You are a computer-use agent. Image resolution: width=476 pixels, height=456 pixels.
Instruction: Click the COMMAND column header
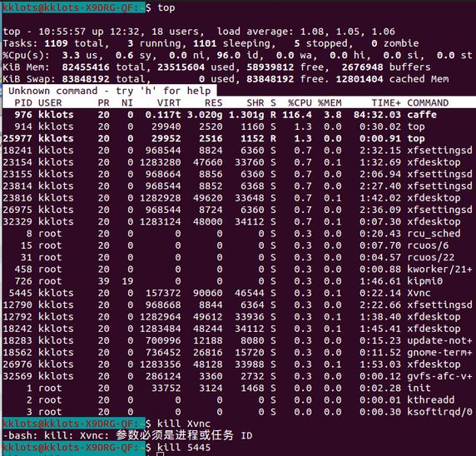[x=428, y=103]
